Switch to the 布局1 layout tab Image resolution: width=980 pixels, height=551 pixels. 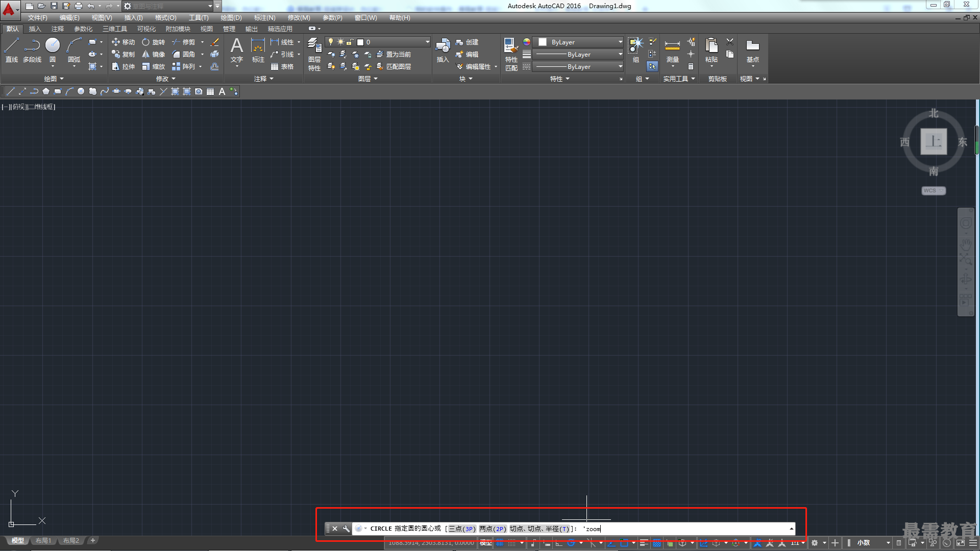point(43,540)
